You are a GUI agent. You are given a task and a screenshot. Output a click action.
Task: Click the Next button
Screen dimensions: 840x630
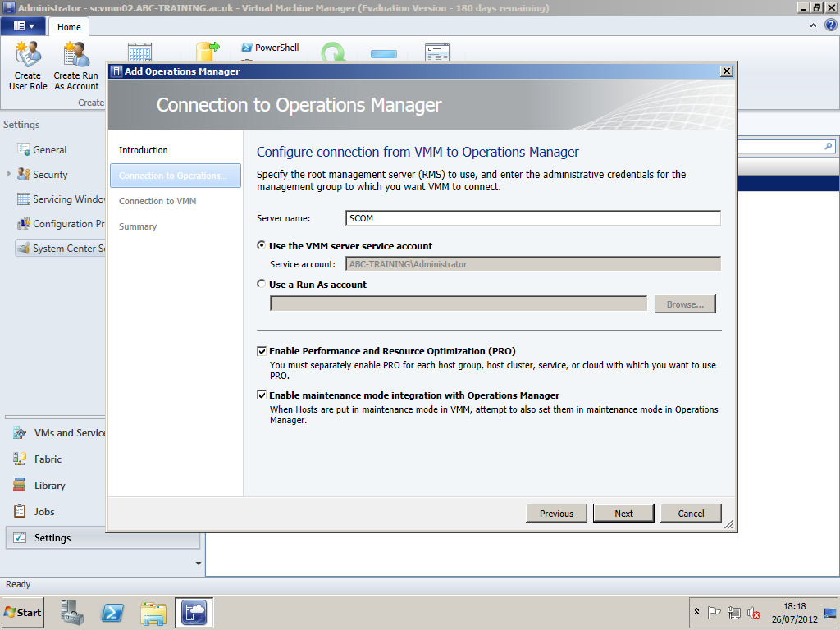pyautogui.click(x=623, y=514)
